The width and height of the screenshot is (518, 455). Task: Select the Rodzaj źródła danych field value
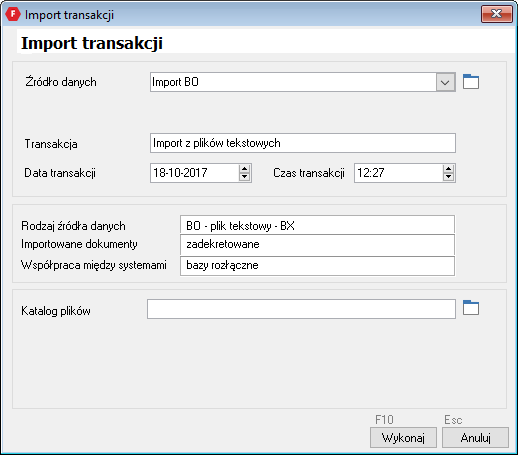pos(317,225)
